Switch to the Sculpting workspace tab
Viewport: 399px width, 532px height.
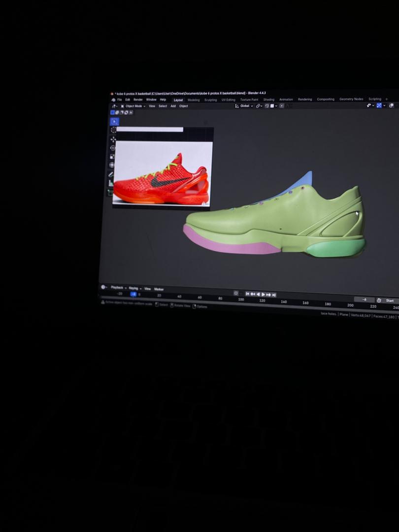click(210, 100)
